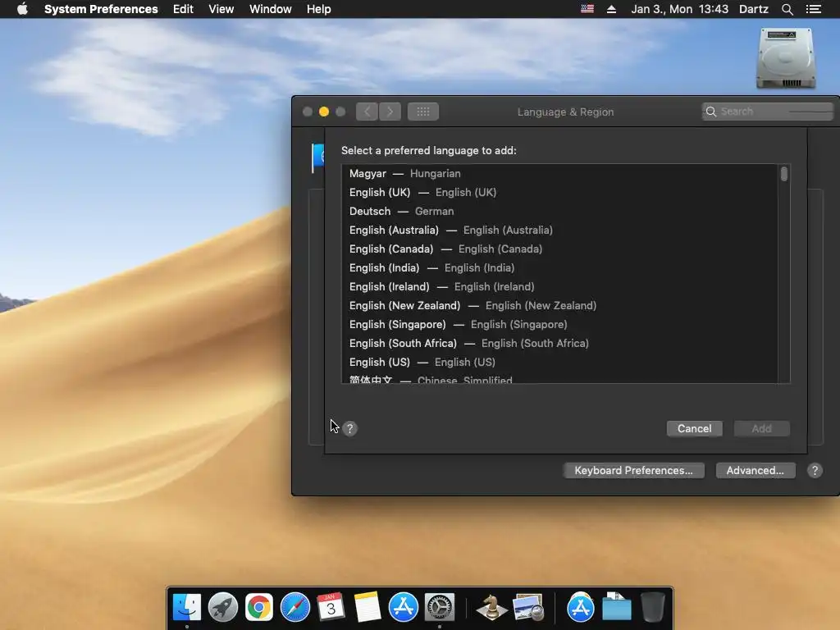
Task: Click the language list scrollbar thumb
Action: coord(783,174)
